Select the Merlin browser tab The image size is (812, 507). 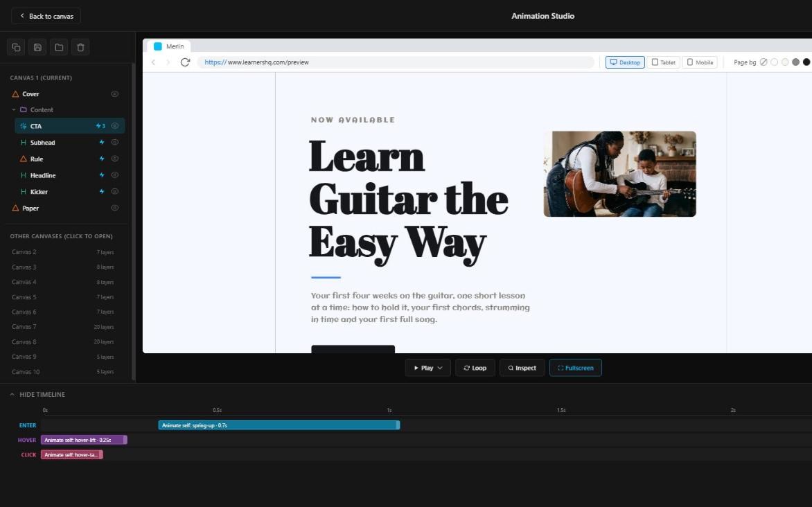click(169, 46)
